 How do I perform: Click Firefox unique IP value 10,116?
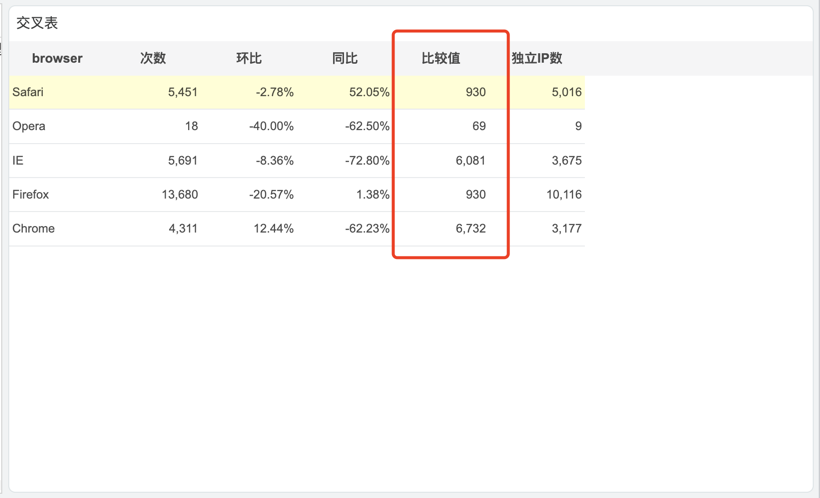click(x=564, y=195)
